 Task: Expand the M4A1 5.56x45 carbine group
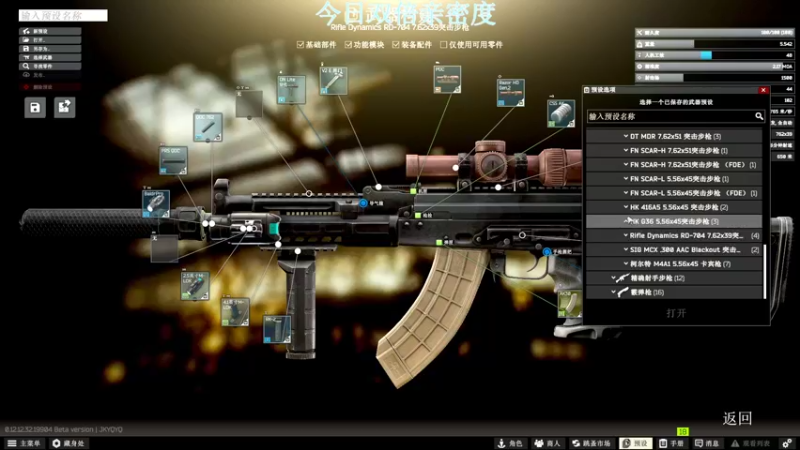coord(673,264)
